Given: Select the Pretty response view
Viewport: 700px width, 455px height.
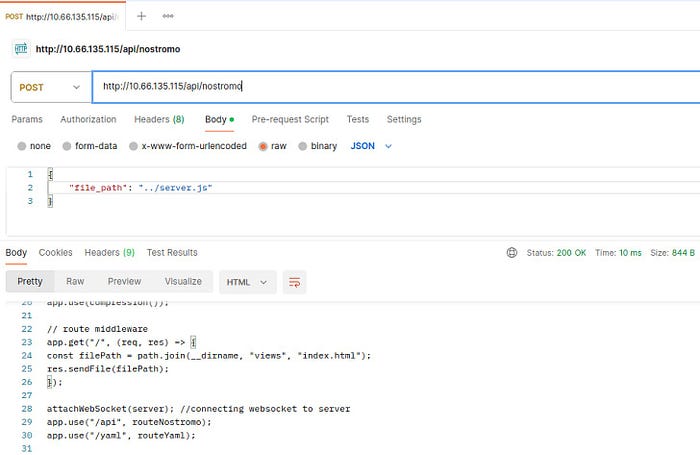Looking at the screenshot, I should pyautogui.click(x=30, y=282).
